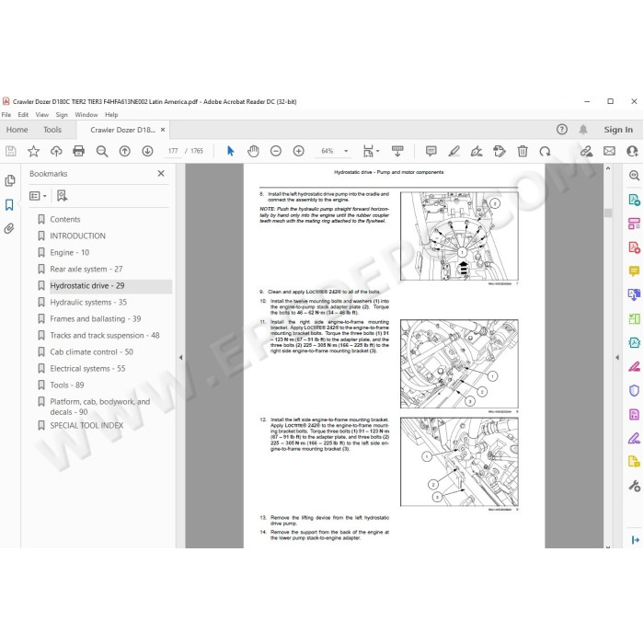Open the Help menu
This screenshot has width=644, height=644.
(x=111, y=115)
